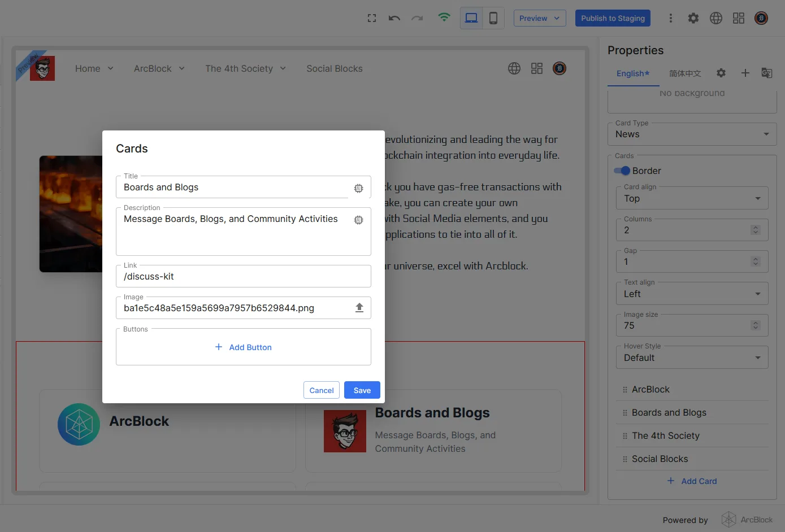Open the Text align dropdown

(692, 294)
